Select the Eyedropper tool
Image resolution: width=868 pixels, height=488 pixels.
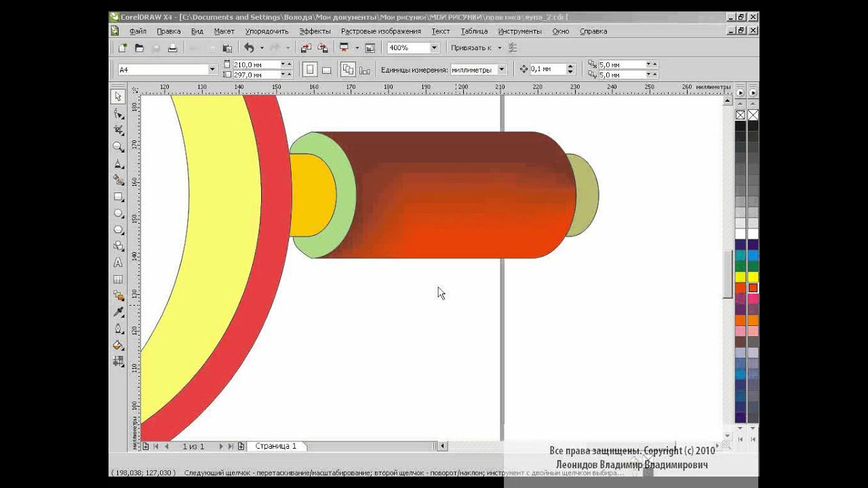click(118, 312)
